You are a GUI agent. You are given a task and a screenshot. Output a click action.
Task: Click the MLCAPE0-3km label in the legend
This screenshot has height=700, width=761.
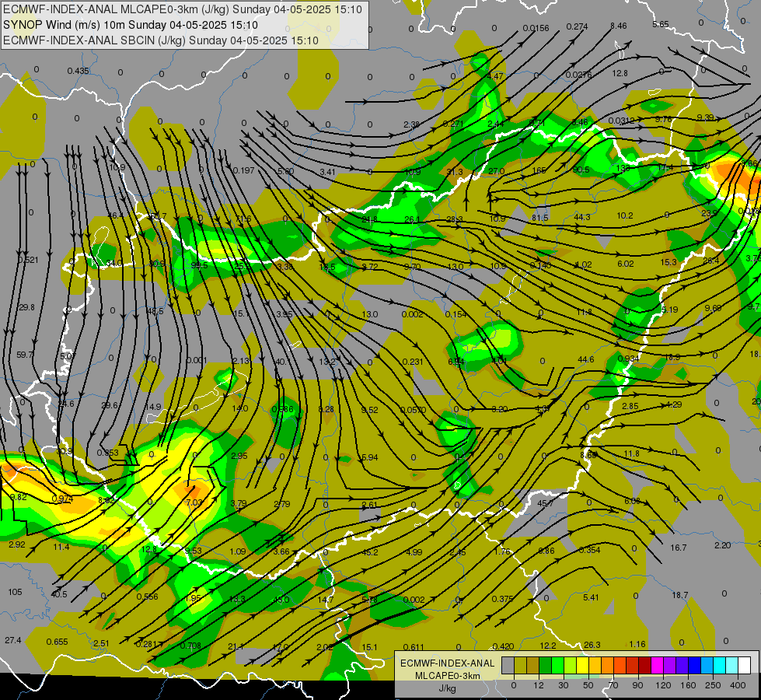(448, 676)
